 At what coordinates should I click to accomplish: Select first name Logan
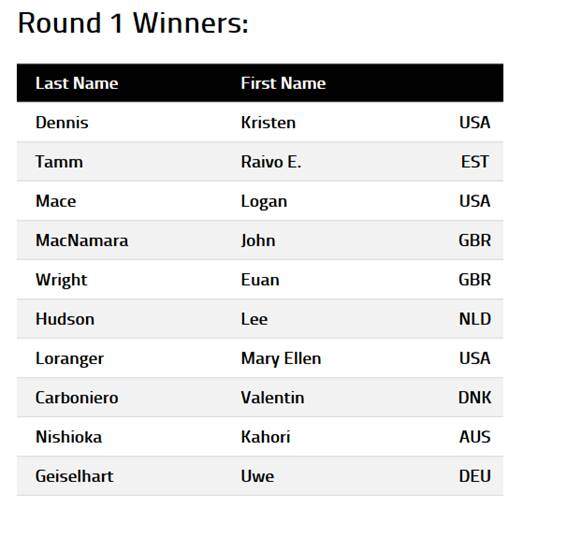pyautogui.click(x=264, y=202)
